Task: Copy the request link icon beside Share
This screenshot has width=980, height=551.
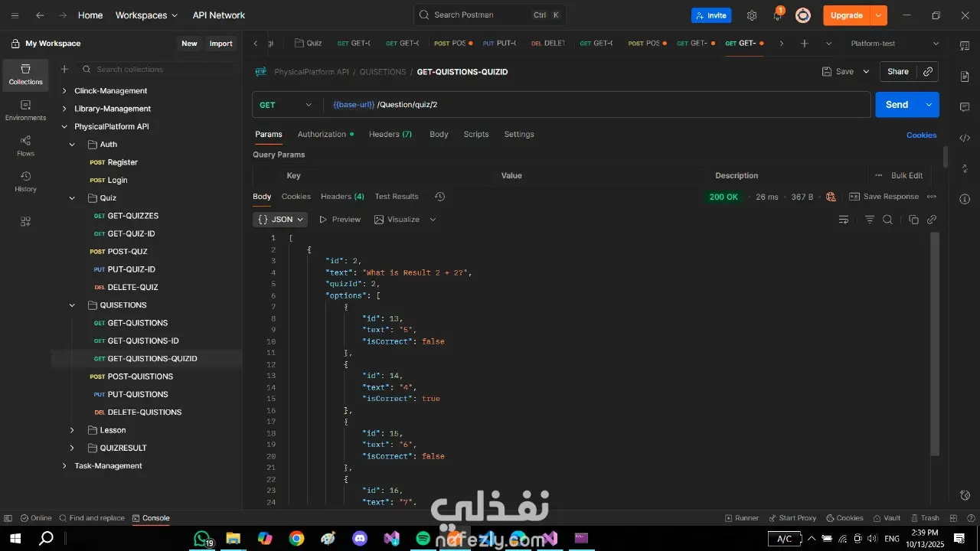Action: pyautogui.click(x=928, y=71)
